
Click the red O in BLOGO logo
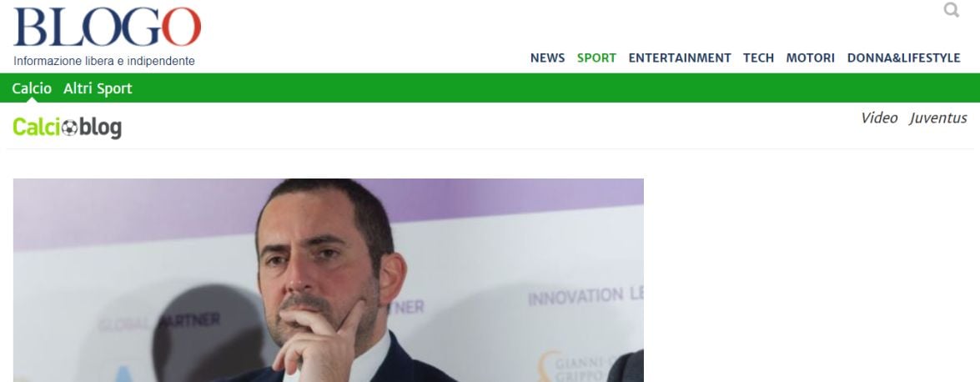tap(181, 27)
